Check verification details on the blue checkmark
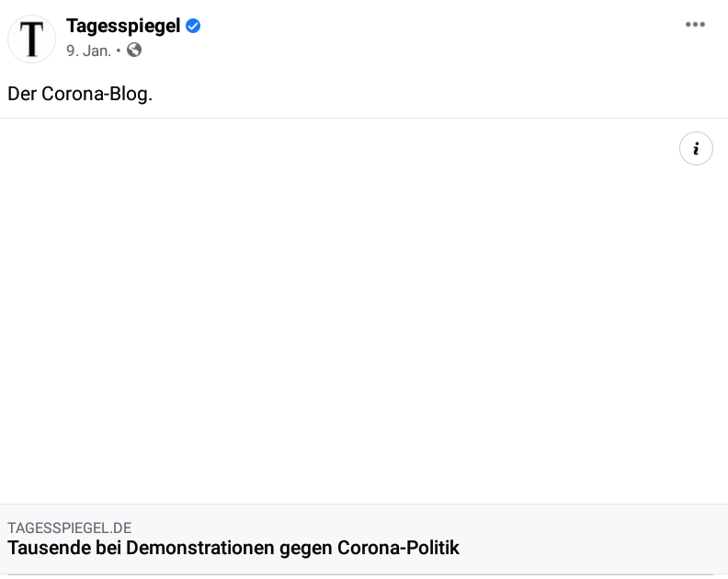This screenshot has height=579, width=728. point(193,26)
